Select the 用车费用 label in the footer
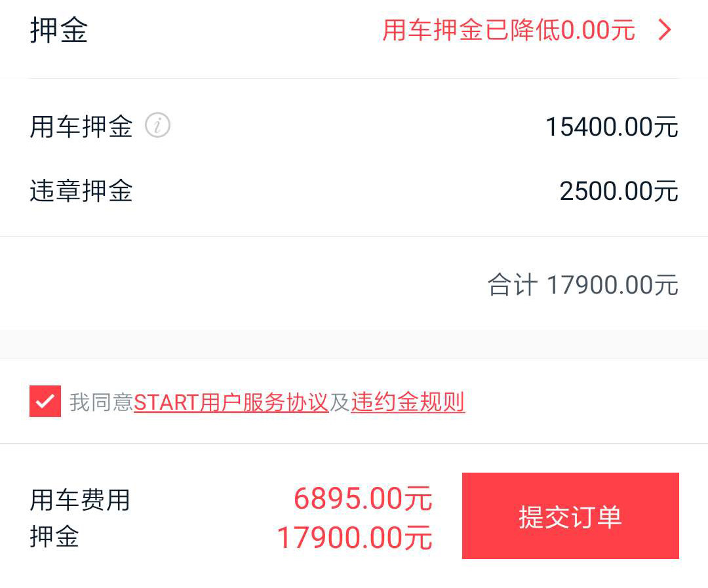The width and height of the screenshot is (708, 588). (x=80, y=500)
